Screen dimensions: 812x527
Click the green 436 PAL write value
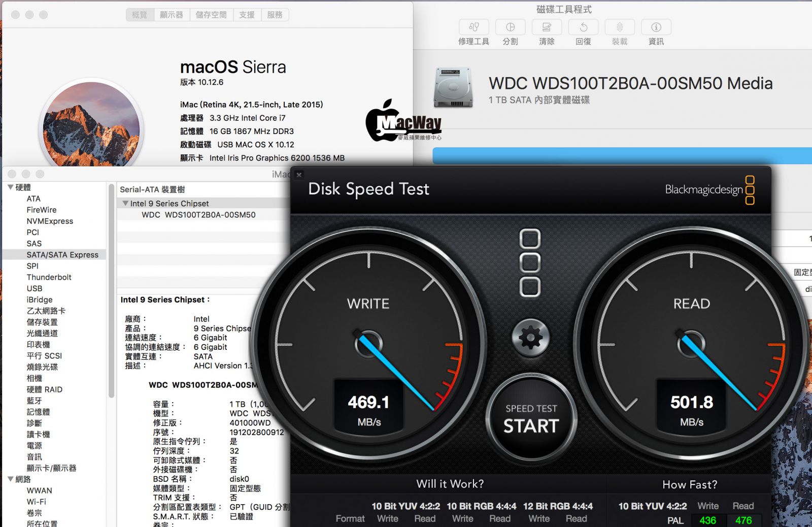(x=707, y=520)
